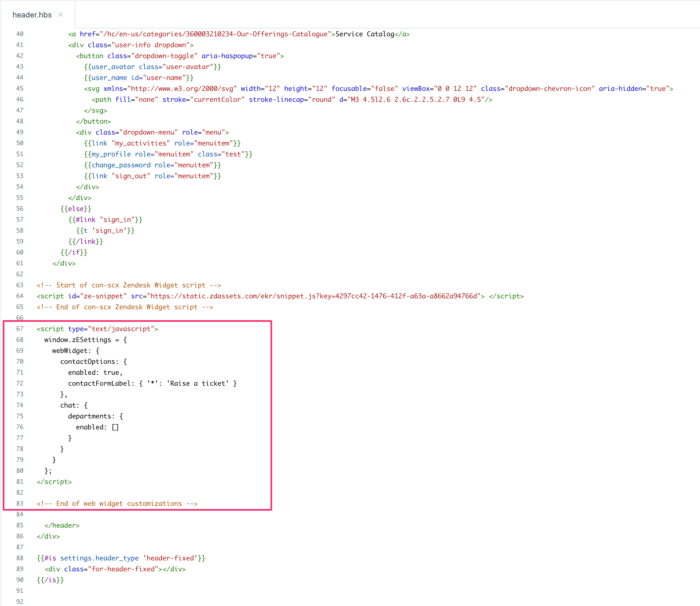700x606 pixels.
Task: Click the closing </button> tag
Action: tap(93, 121)
